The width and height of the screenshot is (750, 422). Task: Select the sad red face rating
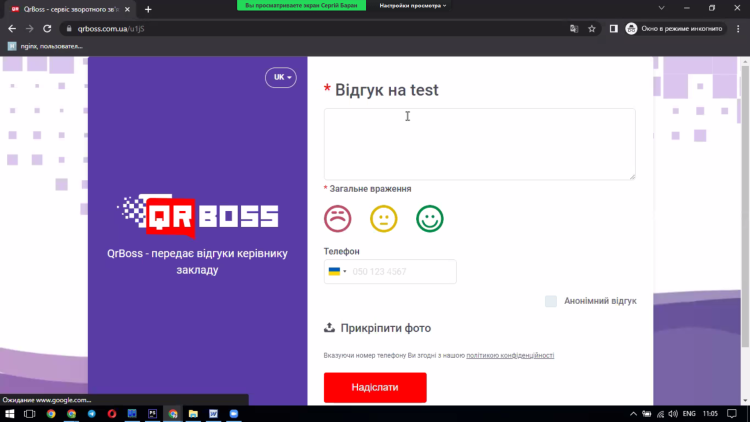(338, 219)
